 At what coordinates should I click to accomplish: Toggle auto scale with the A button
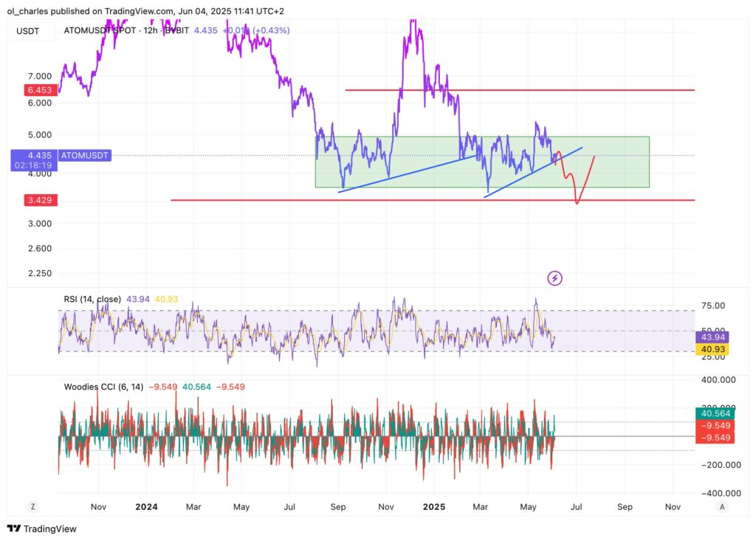tap(722, 507)
